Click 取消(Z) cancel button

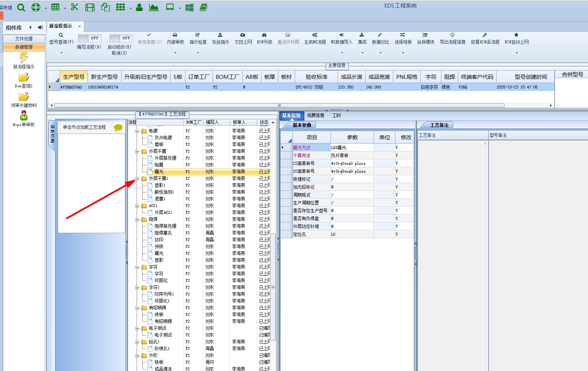119,53
